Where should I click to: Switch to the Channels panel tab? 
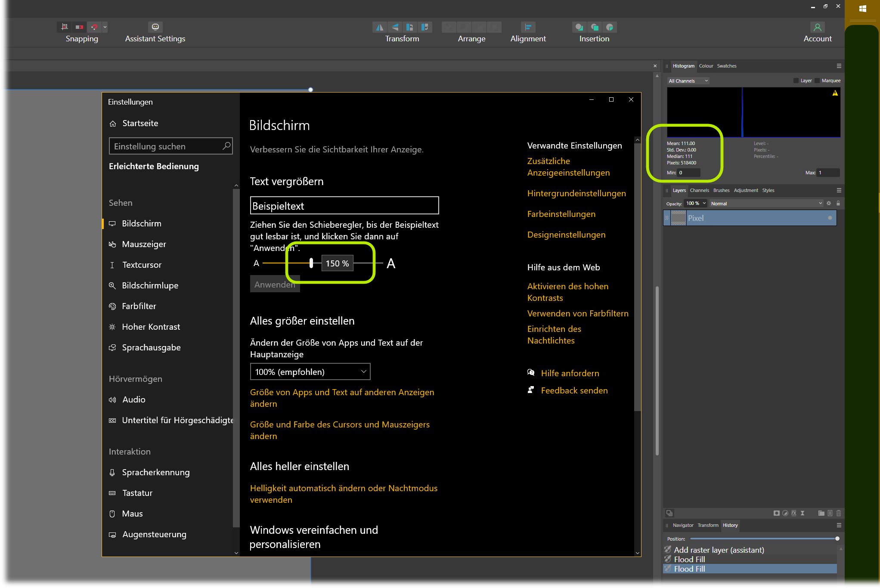[699, 190]
